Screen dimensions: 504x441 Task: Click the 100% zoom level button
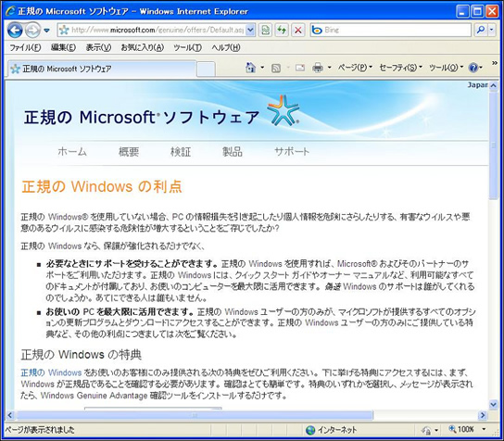pos(461,429)
